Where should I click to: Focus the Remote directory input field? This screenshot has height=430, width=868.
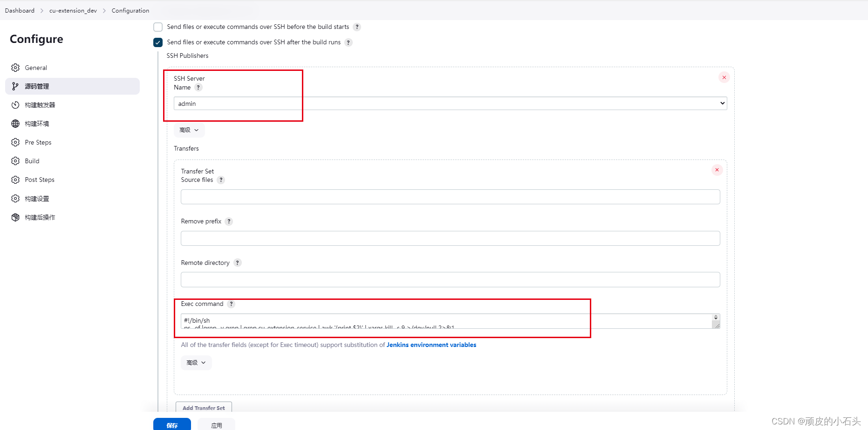click(450, 280)
